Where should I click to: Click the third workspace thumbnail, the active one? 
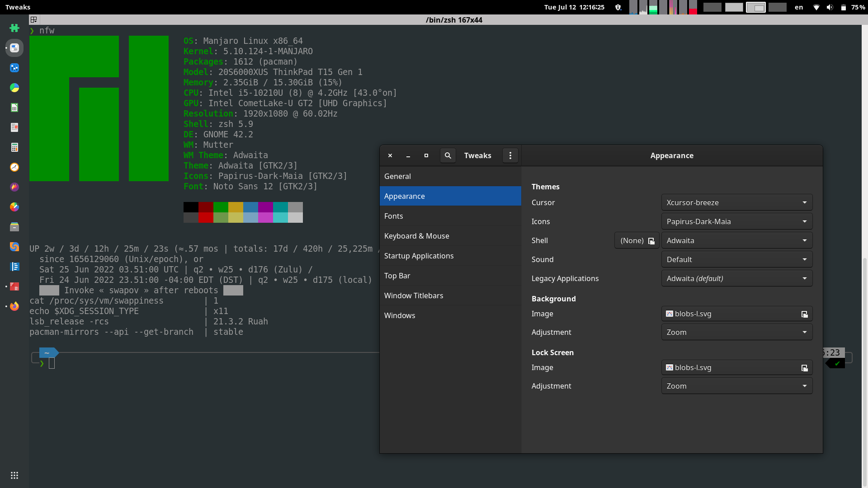756,7
